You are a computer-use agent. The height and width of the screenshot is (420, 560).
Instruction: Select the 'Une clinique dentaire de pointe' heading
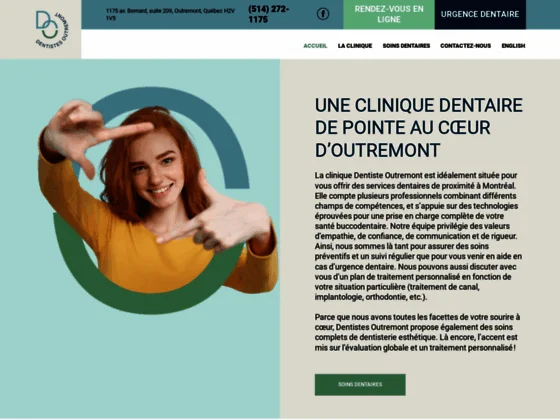coord(419,128)
